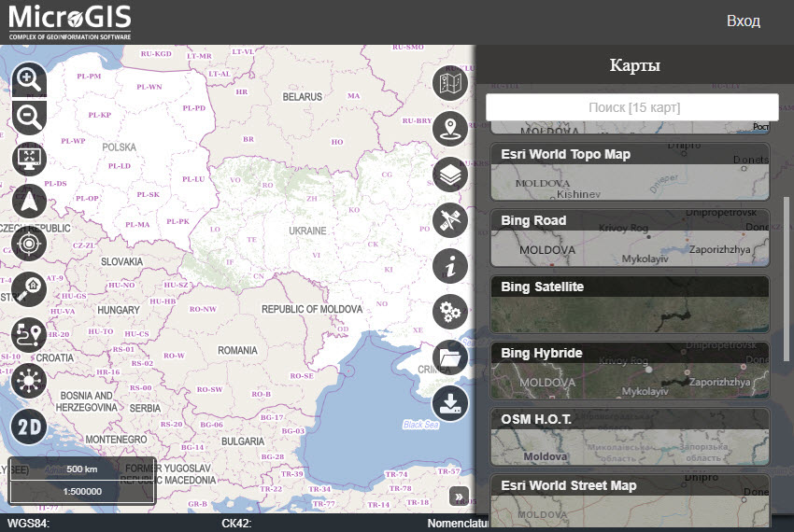
Task: Click the SERBIA label on map
Action: [x=145, y=408]
